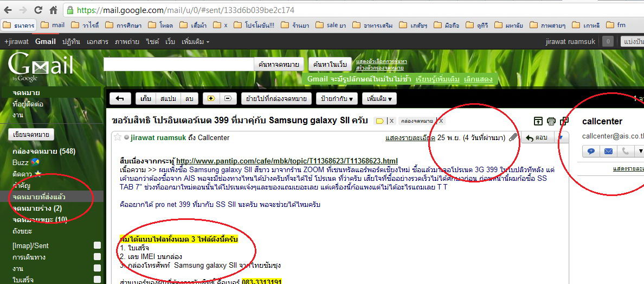Screen dimensions: 644x284
Task: Collapse all messages icon above the reply button
Action: pyautogui.click(x=538, y=121)
